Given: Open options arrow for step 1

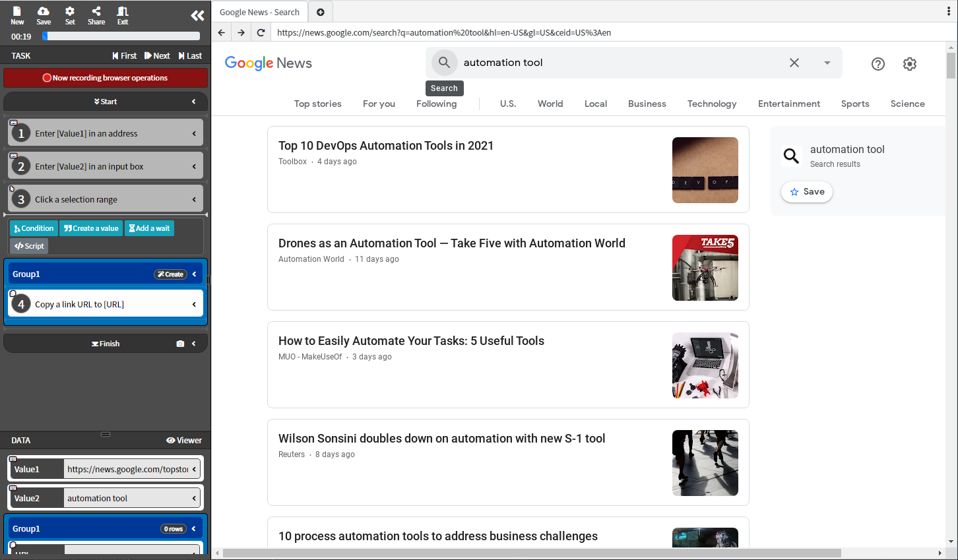Looking at the screenshot, I should pos(194,133).
